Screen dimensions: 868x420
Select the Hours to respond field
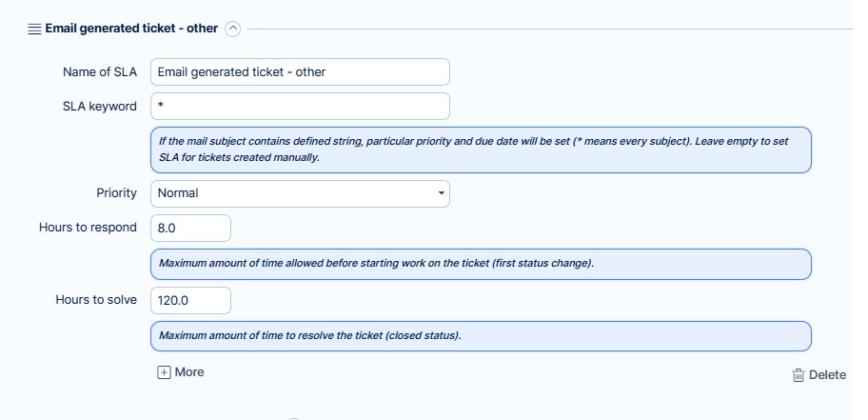point(190,229)
